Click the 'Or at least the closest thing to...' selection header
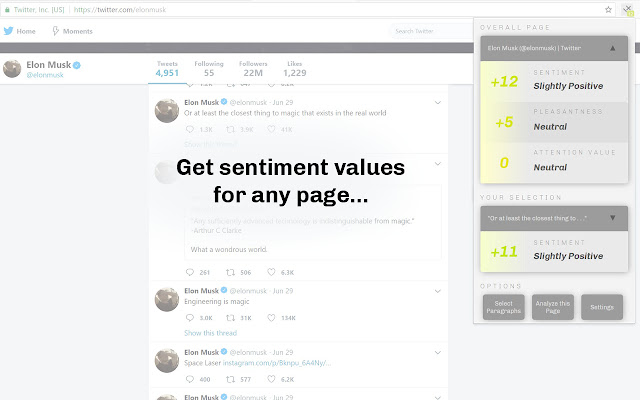The image size is (640, 400). pos(554,218)
